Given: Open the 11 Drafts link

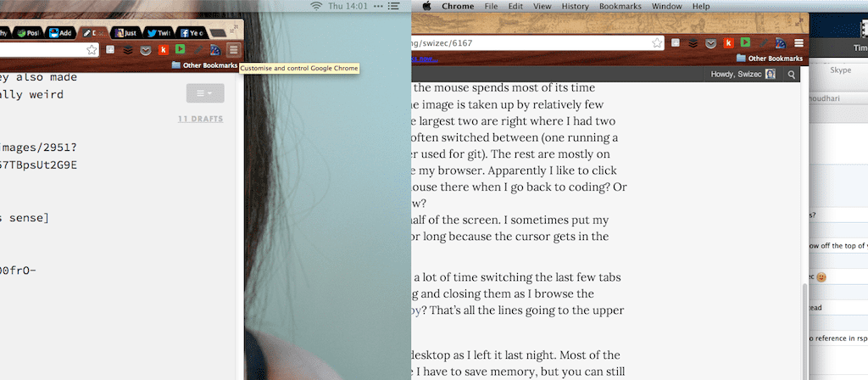Looking at the screenshot, I should point(200,119).
